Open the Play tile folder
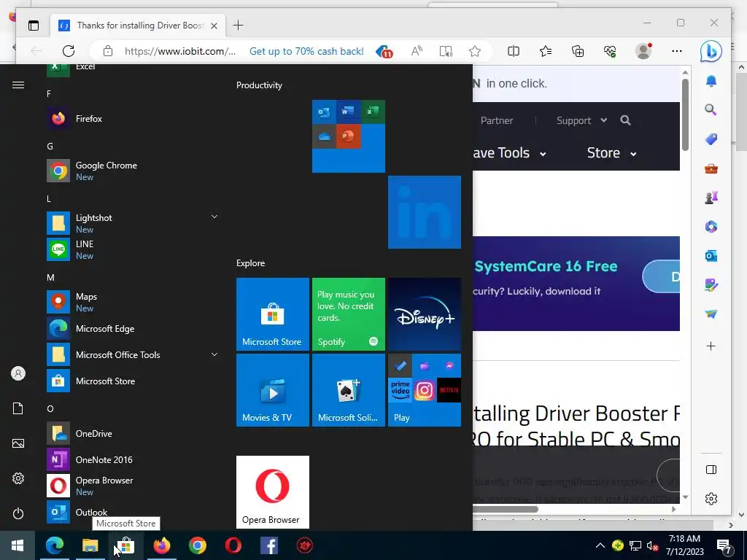The width and height of the screenshot is (747, 560). 424,390
